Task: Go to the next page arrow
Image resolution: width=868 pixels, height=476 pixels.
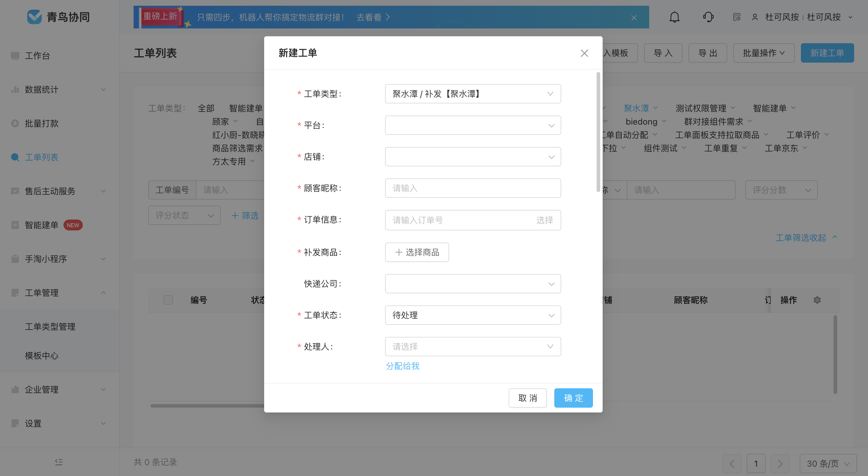Action: (x=780, y=464)
